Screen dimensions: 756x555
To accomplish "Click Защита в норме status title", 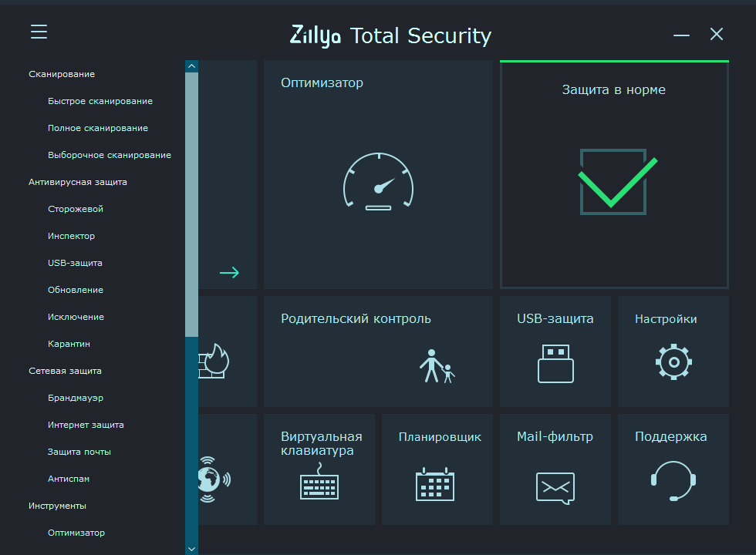I will [x=614, y=89].
